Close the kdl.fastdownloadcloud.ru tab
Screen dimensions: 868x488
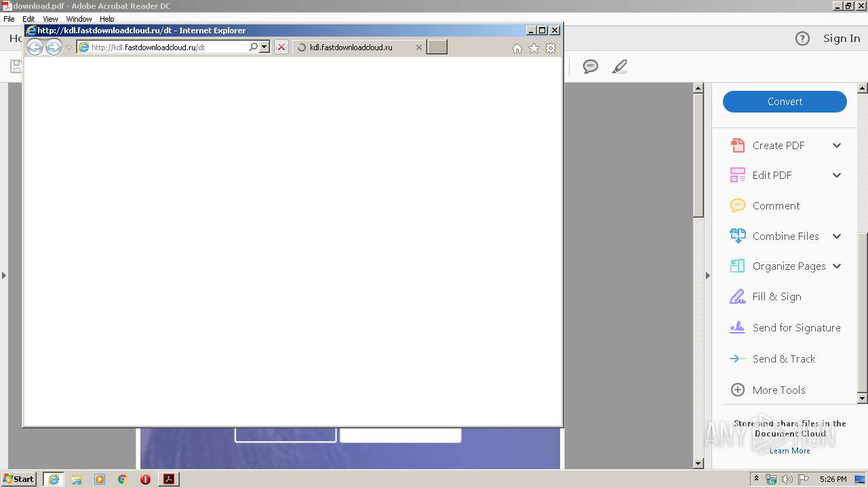pyautogui.click(x=418, y=47)
